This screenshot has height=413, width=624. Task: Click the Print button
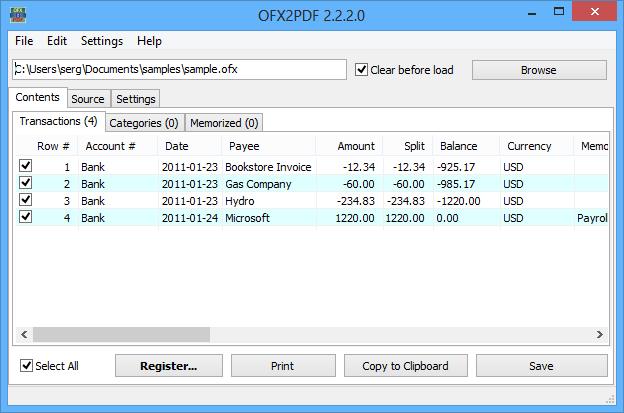283,366
